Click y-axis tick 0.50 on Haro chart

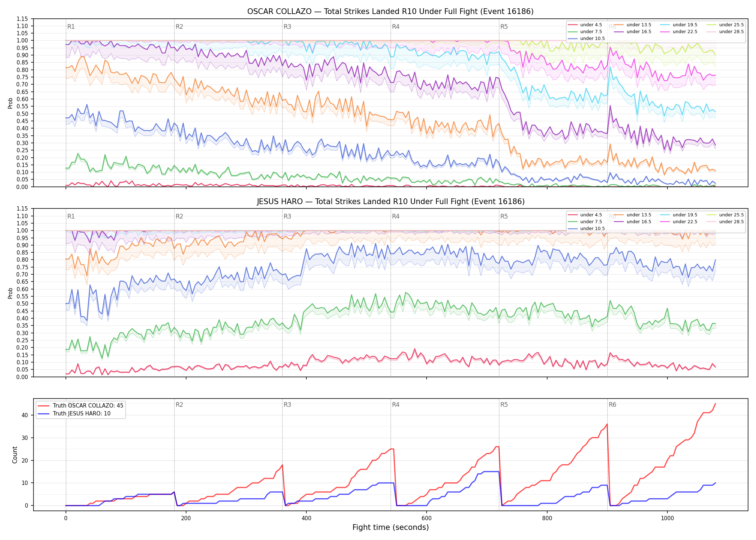pyautogui.click(x=22, y=304)
